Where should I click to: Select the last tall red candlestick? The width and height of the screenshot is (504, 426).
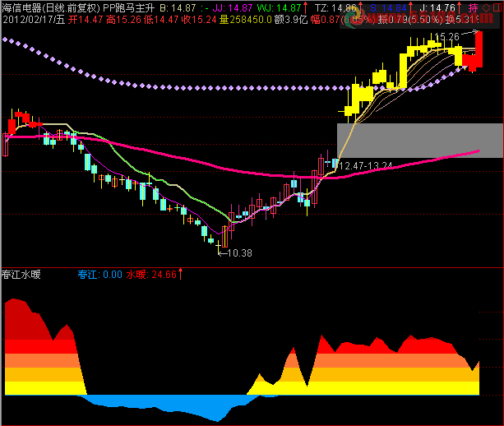click(479, 49)
